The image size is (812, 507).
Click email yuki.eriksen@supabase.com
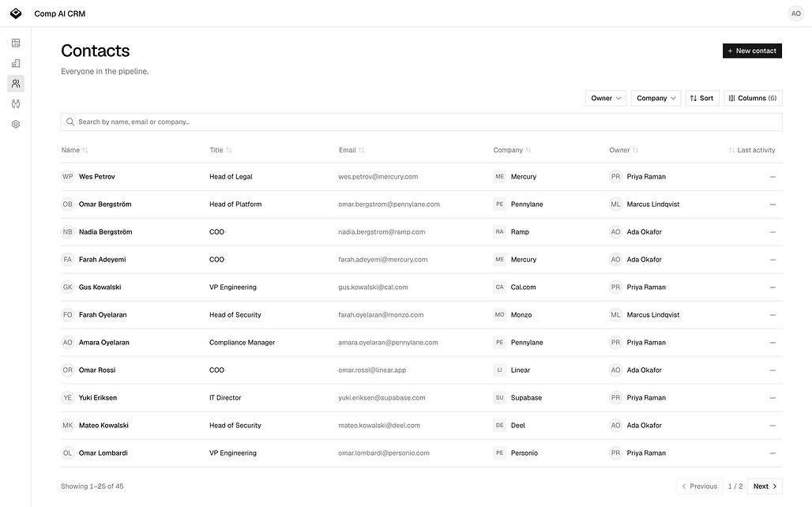(x=382, y=398)
